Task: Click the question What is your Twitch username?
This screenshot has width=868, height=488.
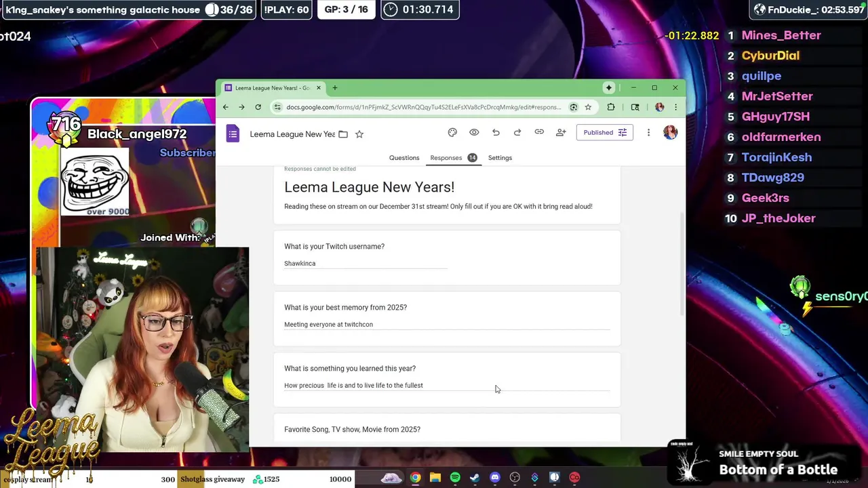Action: coord(334,246)
